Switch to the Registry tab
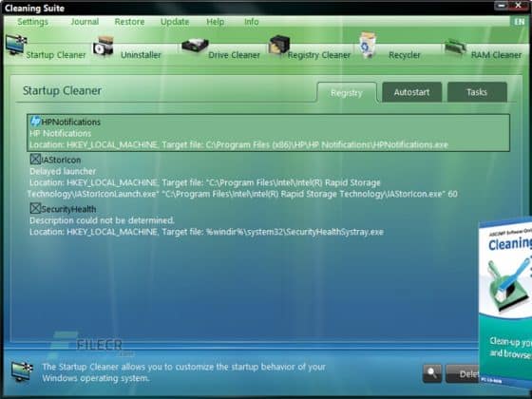Viewport: 532px width, 399px height. (347, 93)
